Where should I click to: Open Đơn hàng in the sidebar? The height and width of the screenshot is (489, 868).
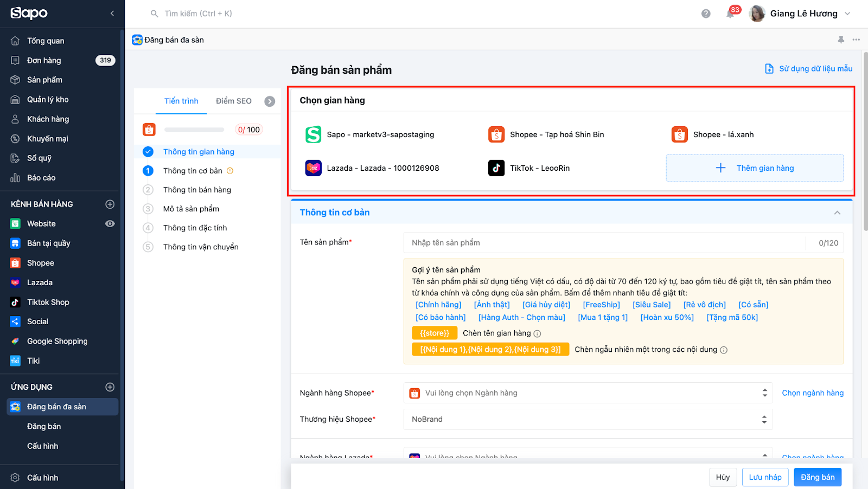(x=44, y=60)
